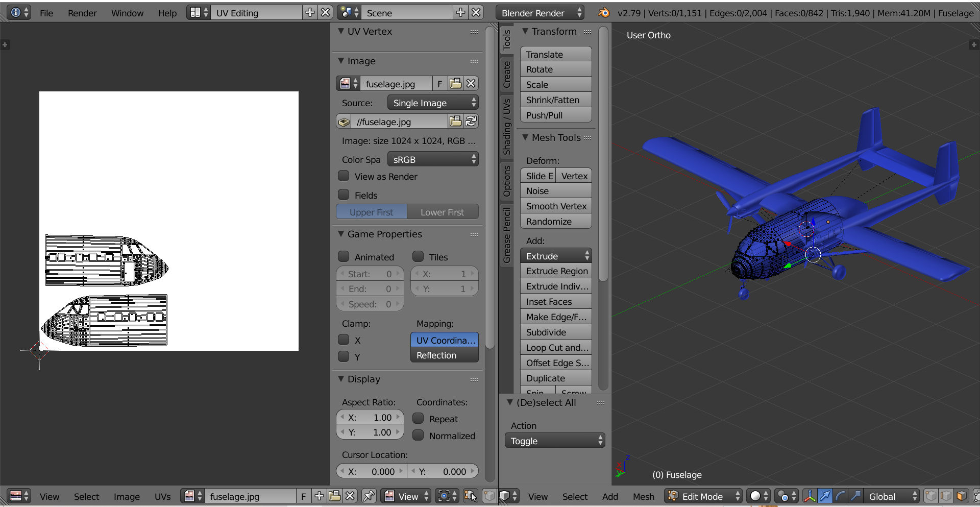Select the scale manipulator icon
The image size is (980, 507).
click(x=856, y=496)
